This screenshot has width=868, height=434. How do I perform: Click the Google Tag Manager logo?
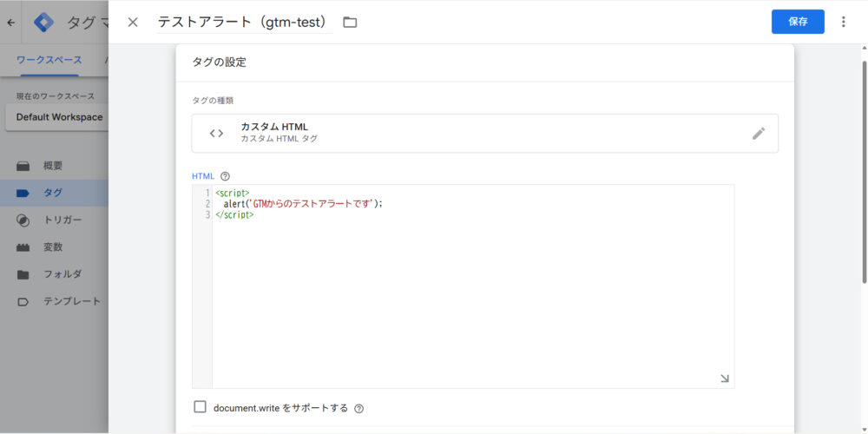[x=43, y=23]
